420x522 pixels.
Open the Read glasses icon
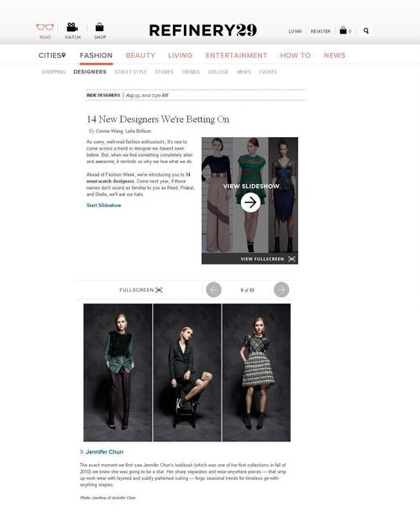[x=45, y=27]
